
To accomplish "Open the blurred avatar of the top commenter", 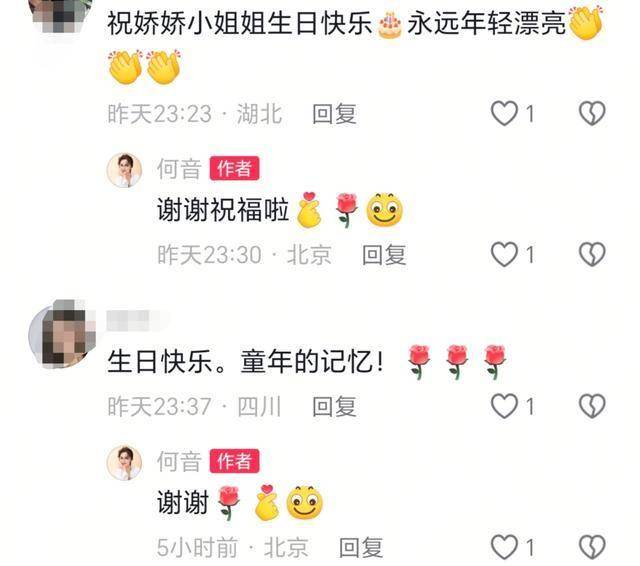I will click(x=61, y=16).
